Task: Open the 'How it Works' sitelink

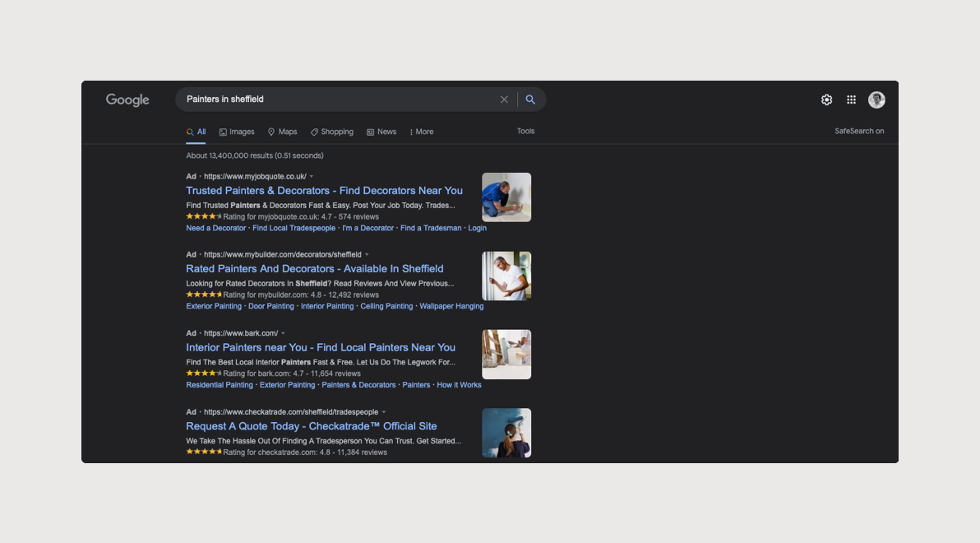Action: click(459, 385)
